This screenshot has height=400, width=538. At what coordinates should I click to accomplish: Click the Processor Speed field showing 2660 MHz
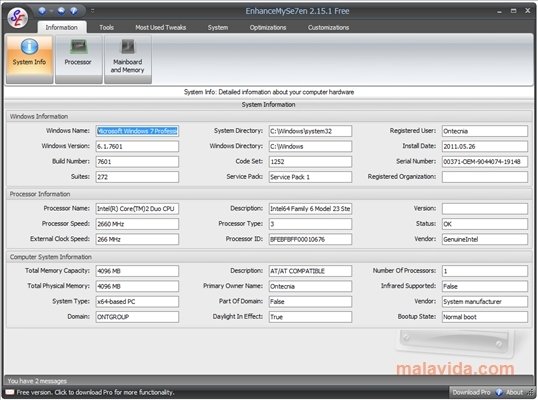point(137,224)
